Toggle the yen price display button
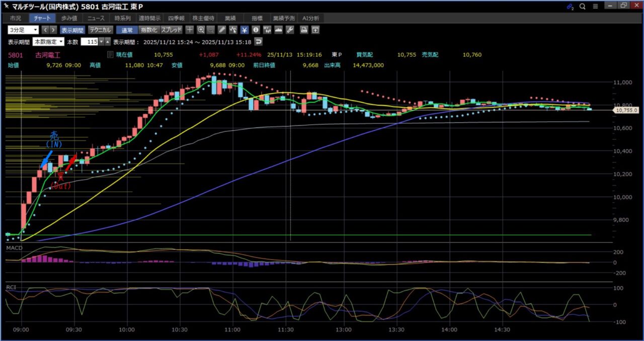 click(245, 30)
